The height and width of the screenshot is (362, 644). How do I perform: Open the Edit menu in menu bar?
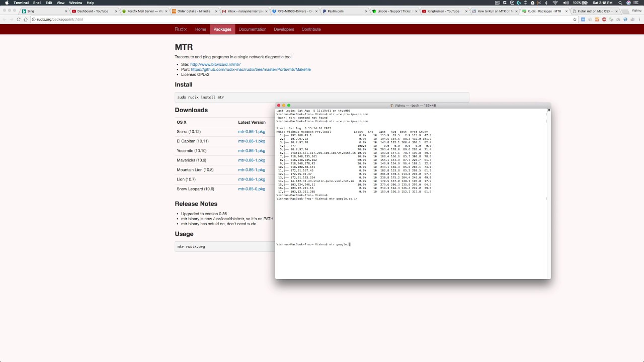tap(49, 3)
